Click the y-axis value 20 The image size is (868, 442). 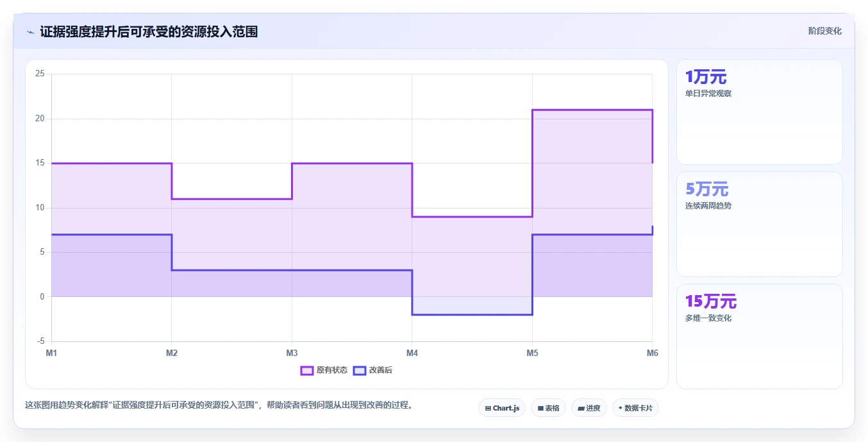click(x=40, y=119)
